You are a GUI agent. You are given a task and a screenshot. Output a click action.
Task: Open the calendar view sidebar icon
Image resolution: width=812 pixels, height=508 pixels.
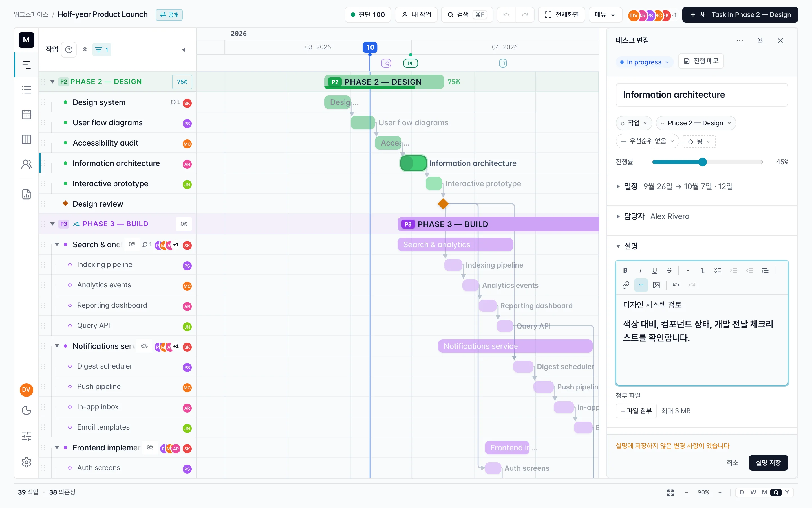(x=27, y=115)
